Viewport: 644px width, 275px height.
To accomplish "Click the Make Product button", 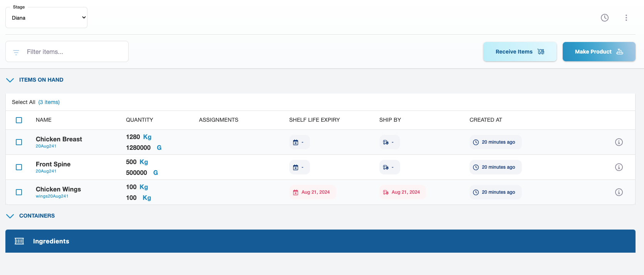I will [x=599, y=52].
